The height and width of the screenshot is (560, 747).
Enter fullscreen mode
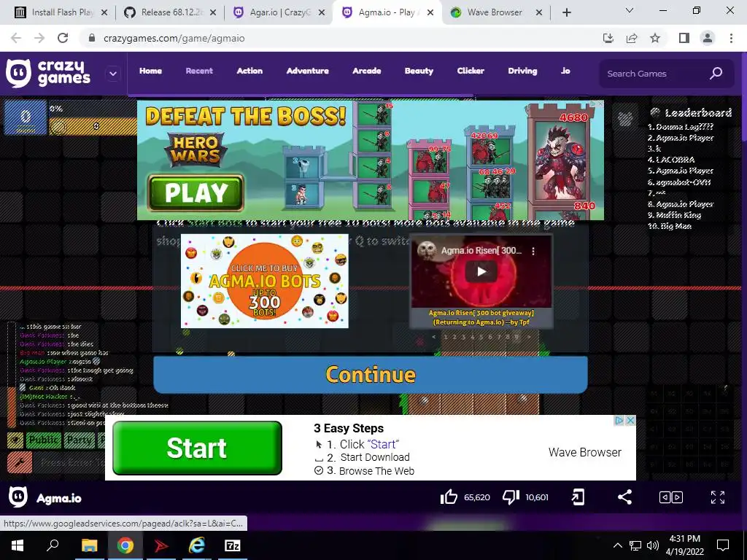(718, 497)
